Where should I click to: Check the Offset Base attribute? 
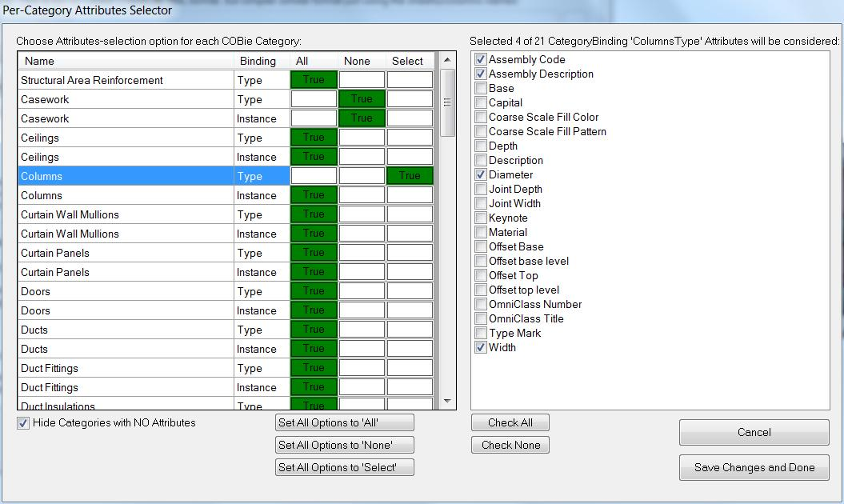click(x=481, y=246)
